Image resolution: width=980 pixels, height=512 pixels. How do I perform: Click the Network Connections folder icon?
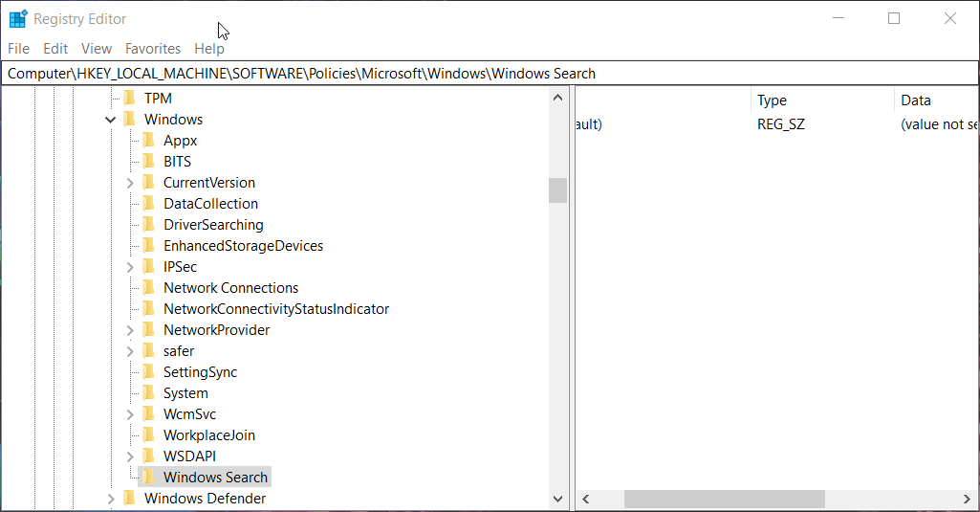[149, 288]
